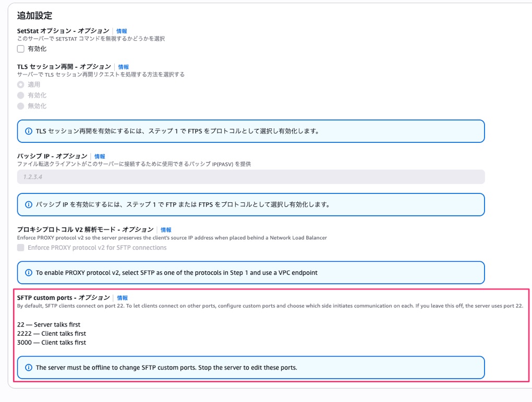The image size is (532, 402).
Task: Click the パッシブ IP section title
Action: tap(52, 156)
